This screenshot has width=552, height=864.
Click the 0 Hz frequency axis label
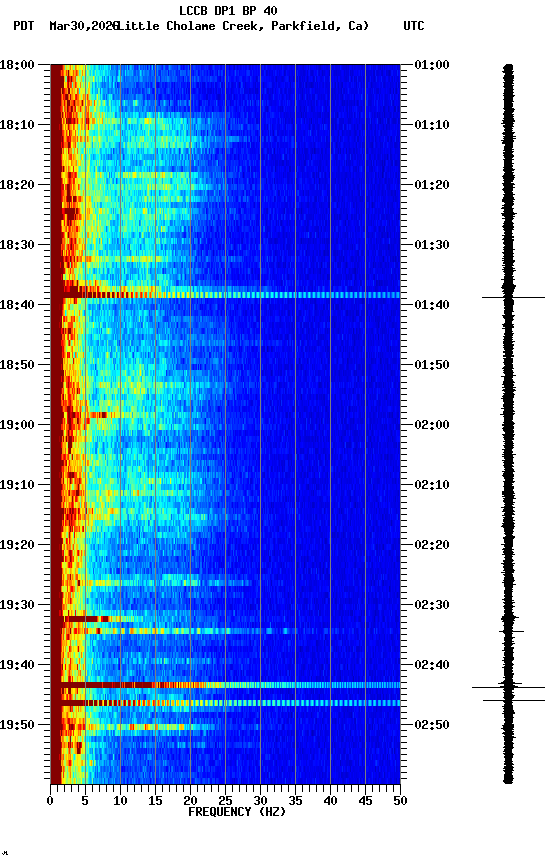(x=50, y=801)
